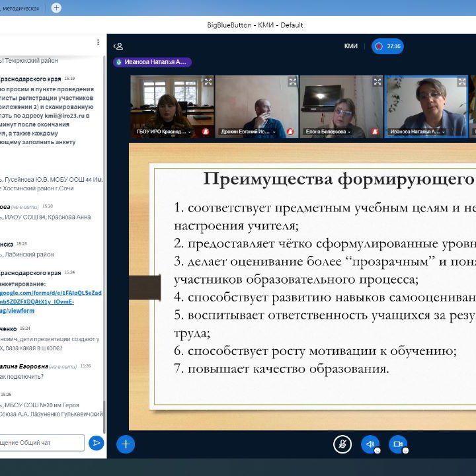Select the методическая browser tab
This screenshot has width=476, height=476.
coord(20,8)
